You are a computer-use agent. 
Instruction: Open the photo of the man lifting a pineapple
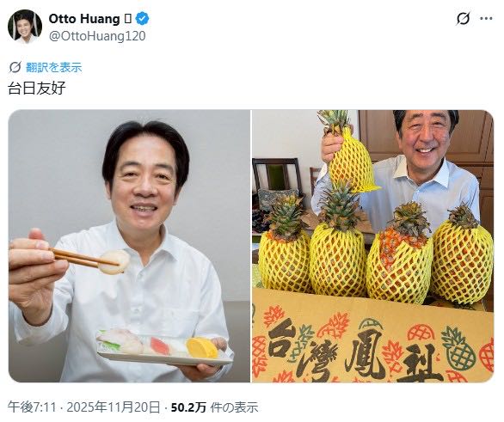click(372, 246)
